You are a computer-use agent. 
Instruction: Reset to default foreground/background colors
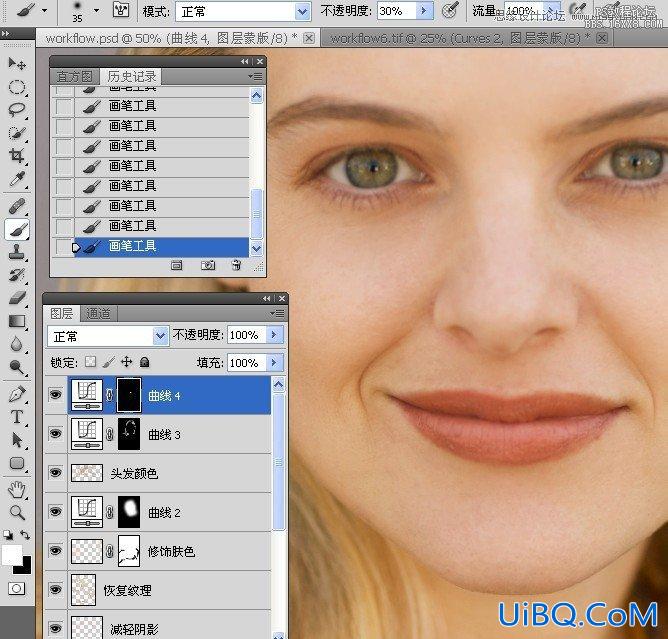click(8, 535)
